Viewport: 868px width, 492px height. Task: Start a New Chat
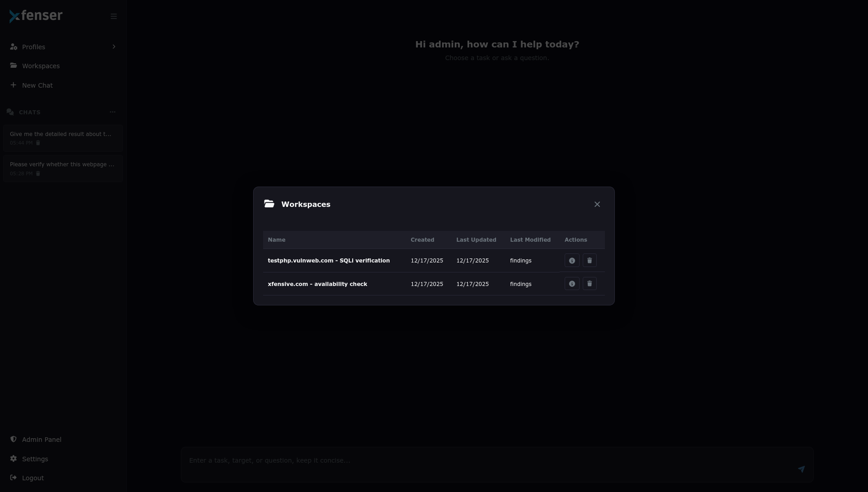click(x=37, y=85)
